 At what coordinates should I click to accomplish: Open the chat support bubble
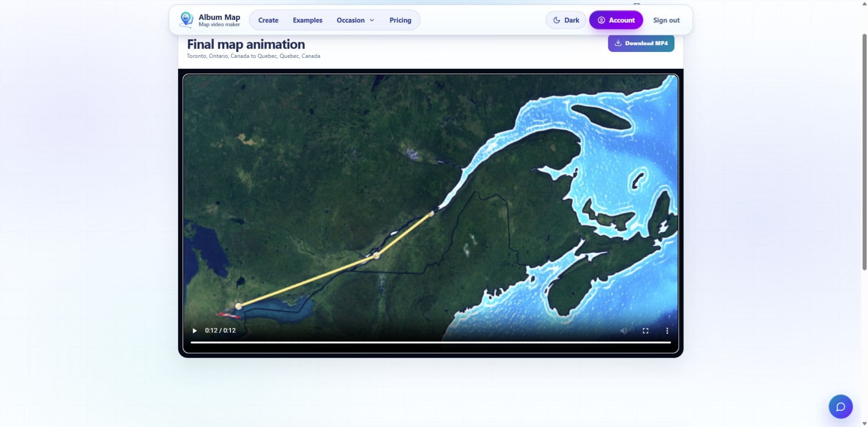tap(840, 407)
